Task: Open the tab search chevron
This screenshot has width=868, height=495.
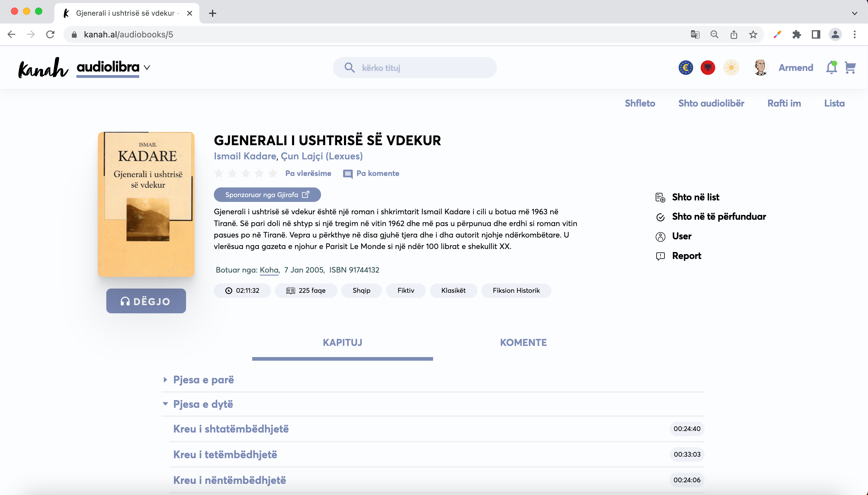Action: coord(854,13)
